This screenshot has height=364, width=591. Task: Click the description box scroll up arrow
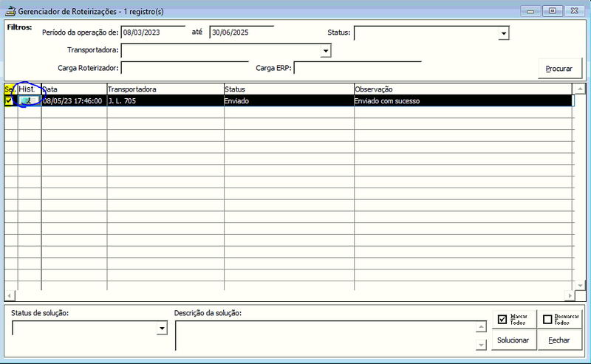click(481, 326)
